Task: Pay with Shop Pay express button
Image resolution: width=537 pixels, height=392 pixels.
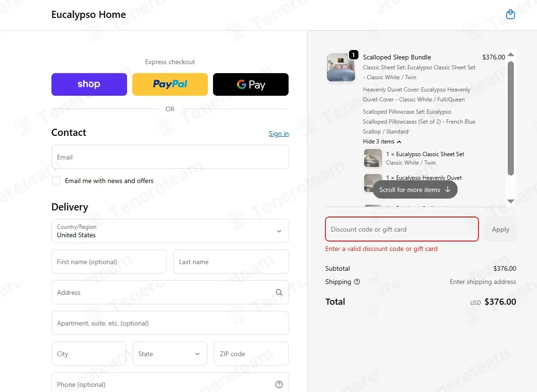Action: click(89, 84)
